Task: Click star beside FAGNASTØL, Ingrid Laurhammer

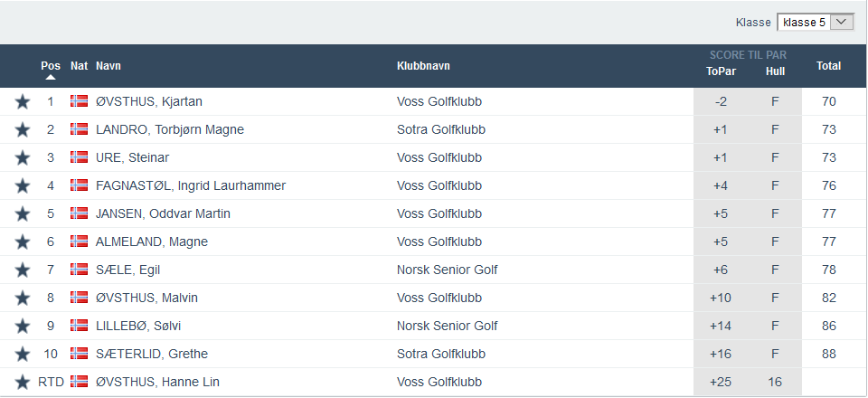Action: tap(23, 185)
